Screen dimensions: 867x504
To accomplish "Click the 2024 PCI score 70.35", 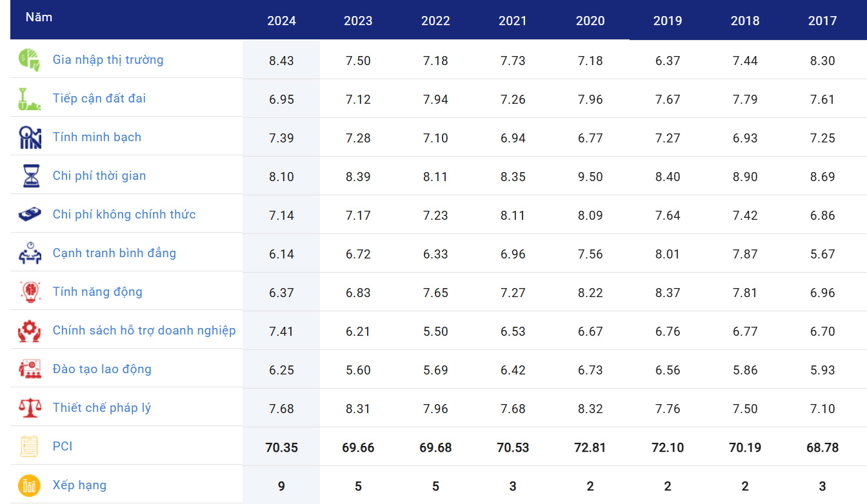I will click(281, 447).
